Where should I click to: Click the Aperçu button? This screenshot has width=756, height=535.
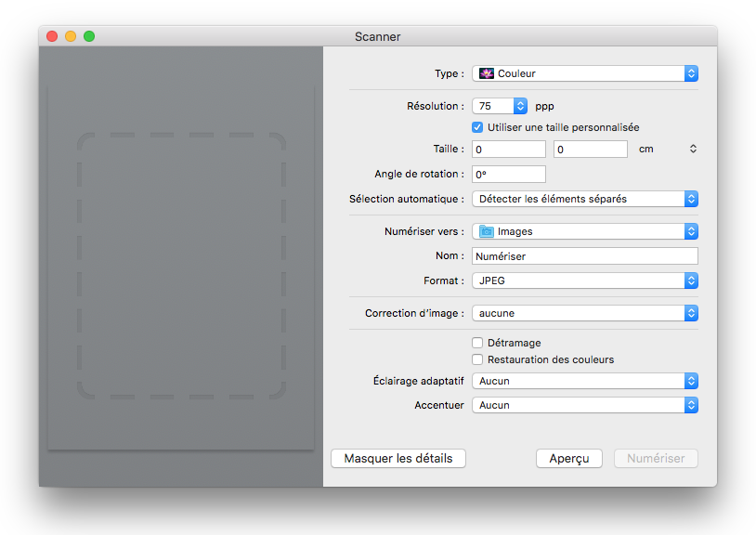coord(569,458)
